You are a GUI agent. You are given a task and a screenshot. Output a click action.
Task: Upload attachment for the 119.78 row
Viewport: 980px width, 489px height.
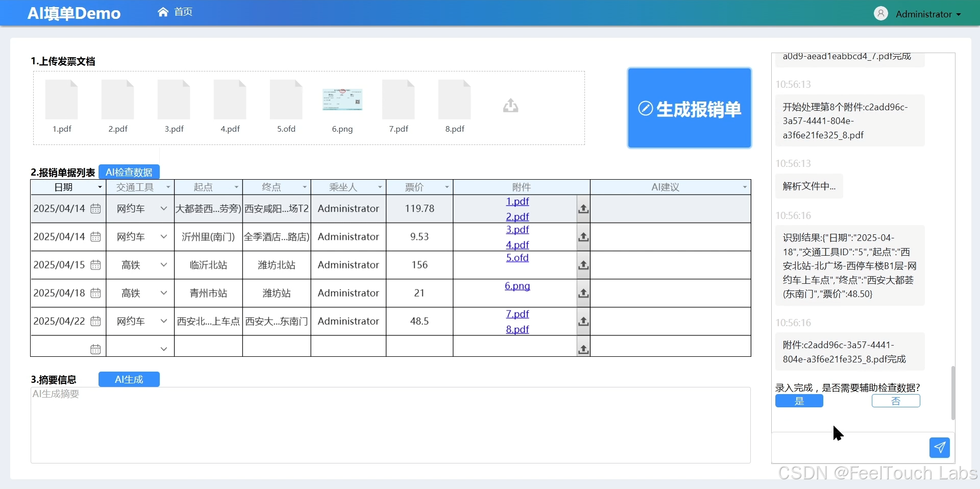(583, 209)
